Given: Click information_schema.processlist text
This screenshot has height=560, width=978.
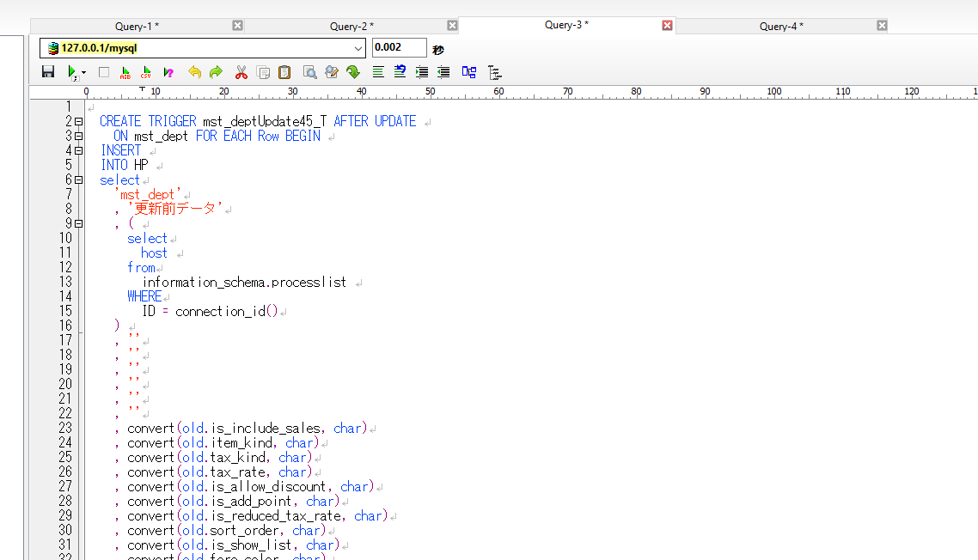Looking at the screenshot, I should (x=244, y=282).
